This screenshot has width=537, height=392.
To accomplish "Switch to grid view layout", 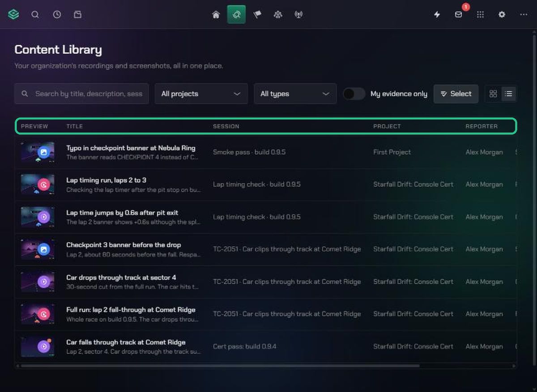I will [x=493, y=94].
